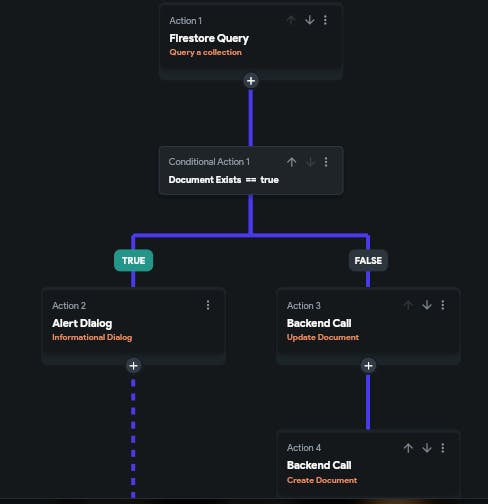The width and height of the screenshot is (488, 504).
Task: Open Action 2 Alert Dialog options menu
Action: (208, 305)
